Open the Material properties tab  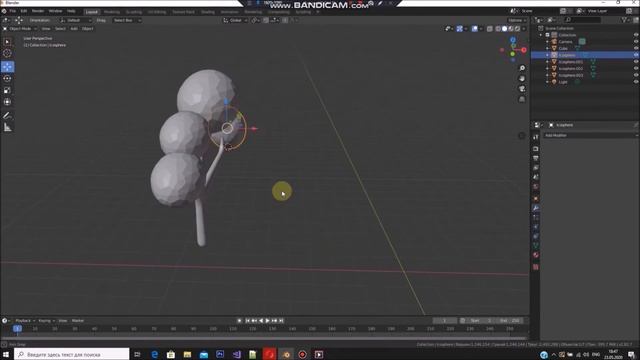coord(536,255)
